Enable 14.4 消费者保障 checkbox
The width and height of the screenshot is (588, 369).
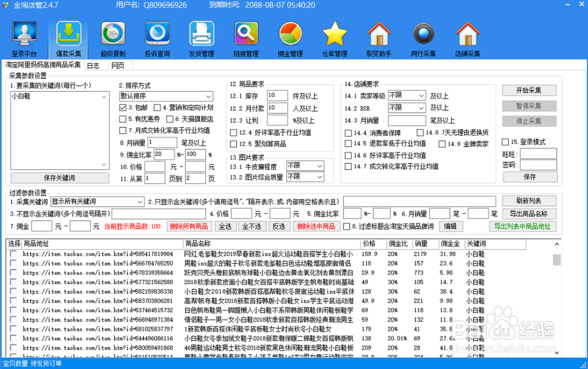[x=348, y=133]
